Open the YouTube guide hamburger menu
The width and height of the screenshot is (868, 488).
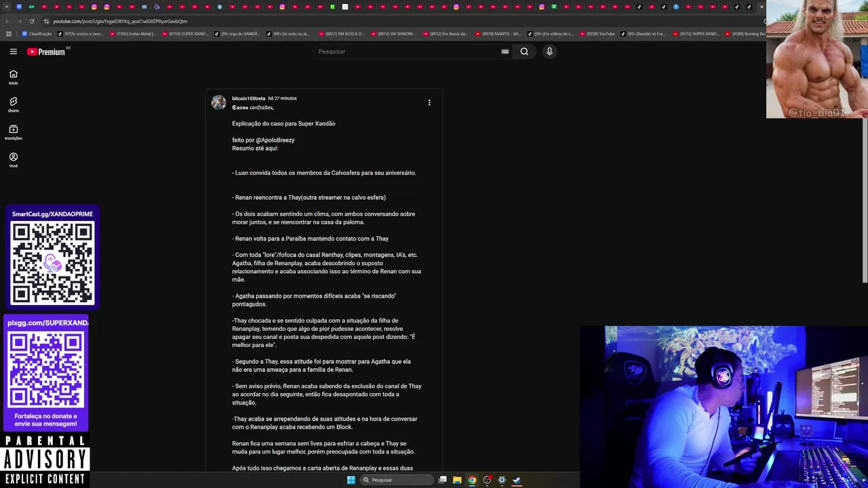coord(13,52)
